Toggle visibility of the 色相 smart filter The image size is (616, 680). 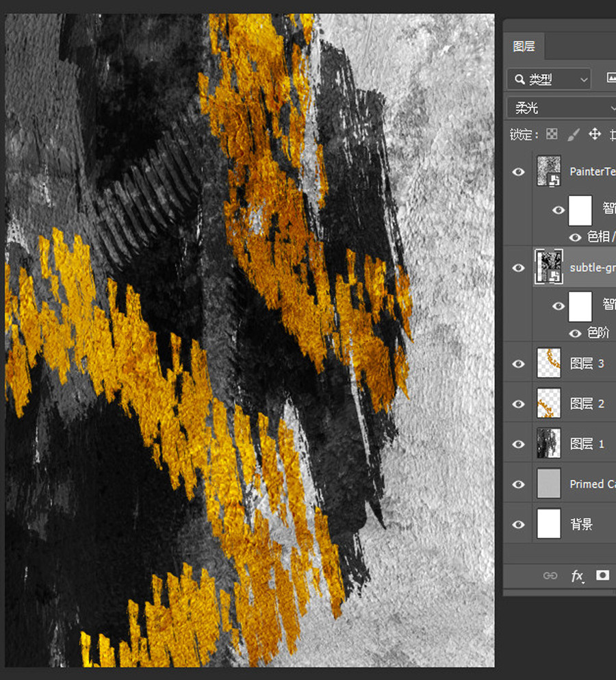pos(575,237)
